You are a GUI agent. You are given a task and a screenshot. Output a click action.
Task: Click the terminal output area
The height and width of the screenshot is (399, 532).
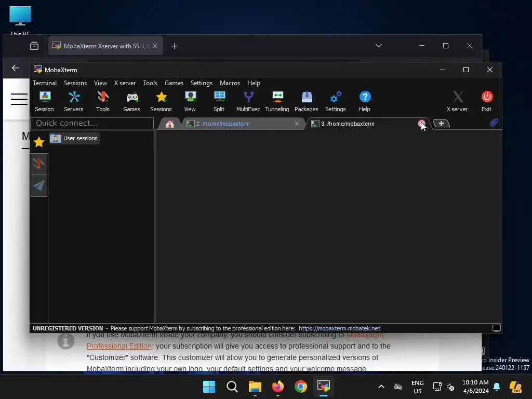(328, 227)
